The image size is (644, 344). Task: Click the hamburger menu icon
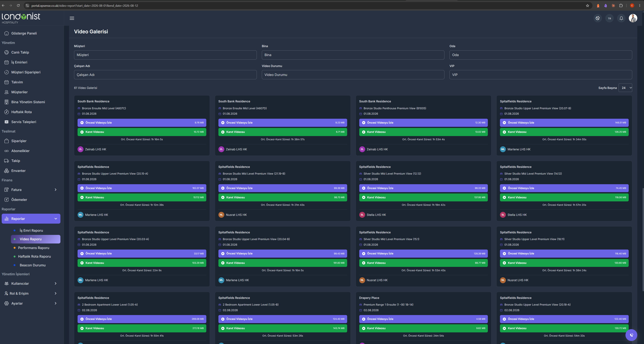point(72,18)
